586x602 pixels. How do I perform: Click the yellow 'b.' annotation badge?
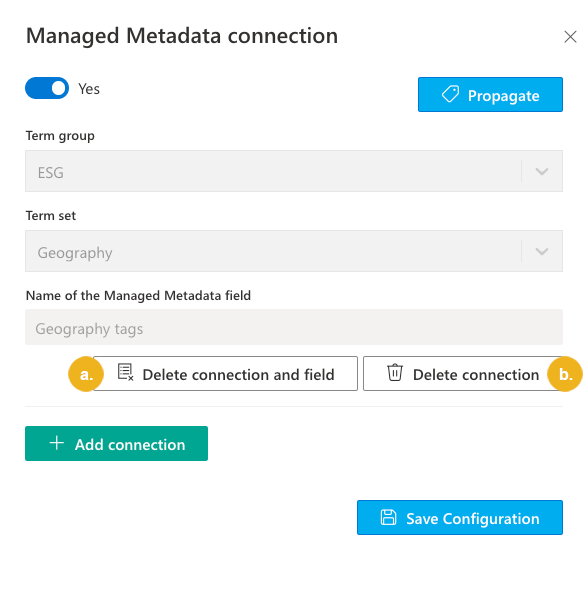565,374
